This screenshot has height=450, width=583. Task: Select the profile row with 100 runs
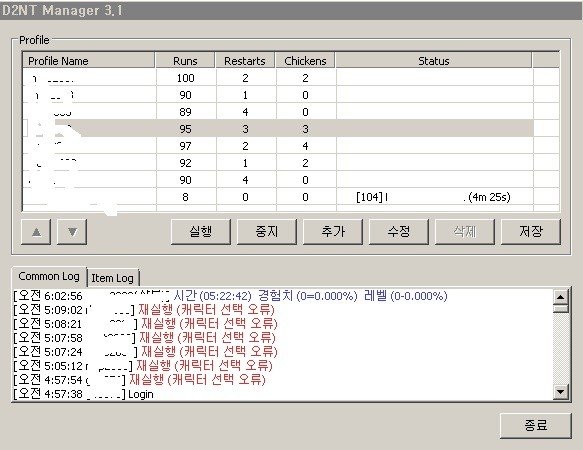pyautogui.click(x=278, y=78)
